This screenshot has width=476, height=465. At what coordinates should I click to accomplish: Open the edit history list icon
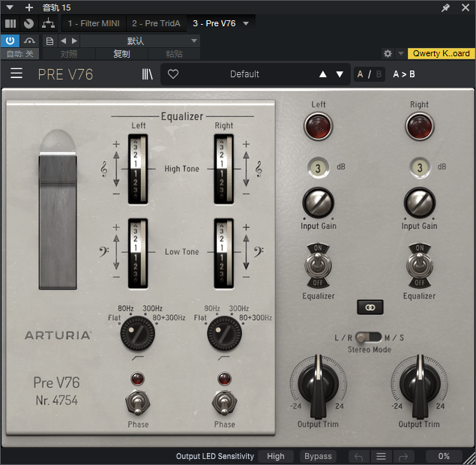point(381,456)
